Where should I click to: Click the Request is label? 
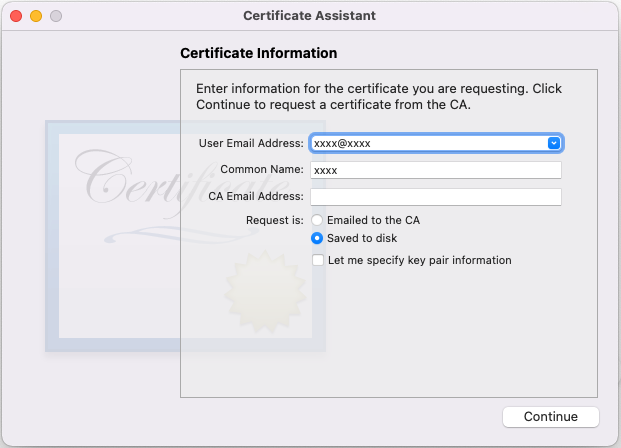coord(274,219)
